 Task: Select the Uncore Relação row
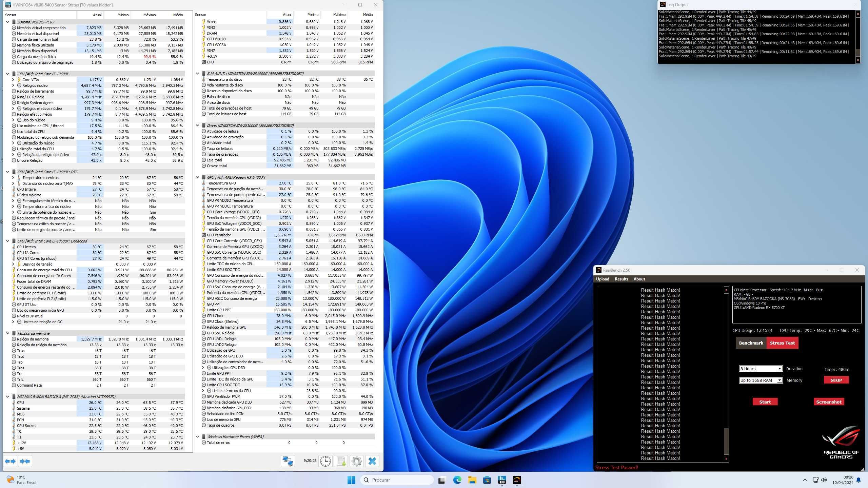[98, 160]
